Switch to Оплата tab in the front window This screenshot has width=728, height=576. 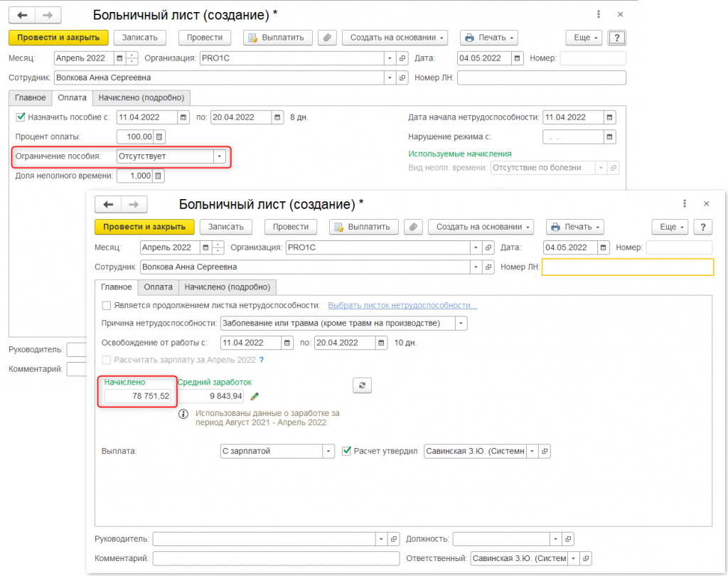pyautogui.click(x=158, y=287)
